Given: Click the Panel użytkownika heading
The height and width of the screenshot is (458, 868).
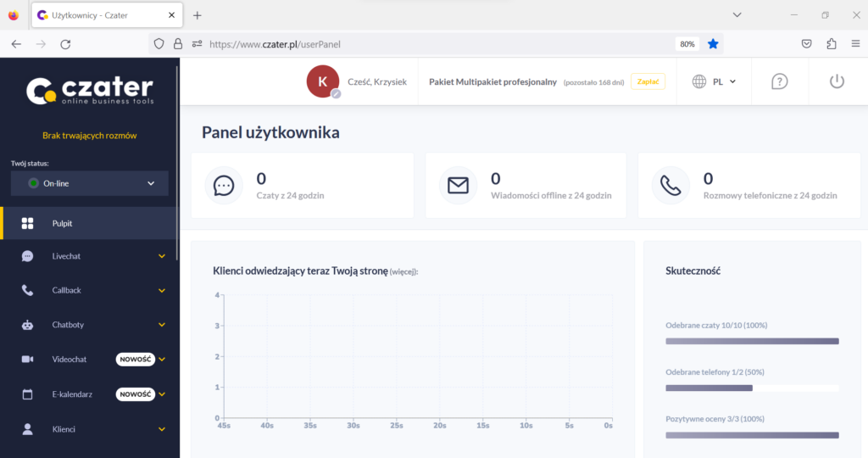Looking at the screenshot, I should click(270, 133).
